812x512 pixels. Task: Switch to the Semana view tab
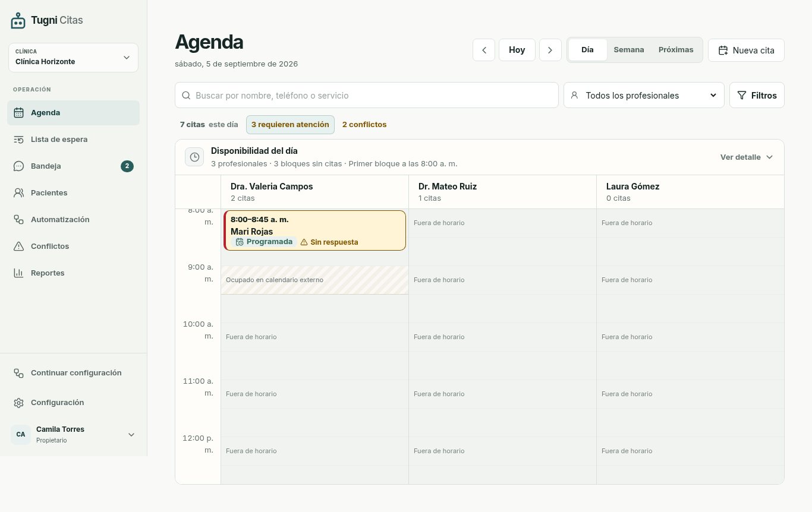(x=629, y=50)
